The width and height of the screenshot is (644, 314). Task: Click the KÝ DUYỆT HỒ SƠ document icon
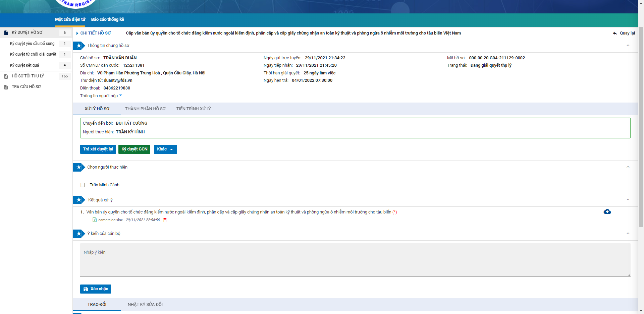[x=6, y=33]
